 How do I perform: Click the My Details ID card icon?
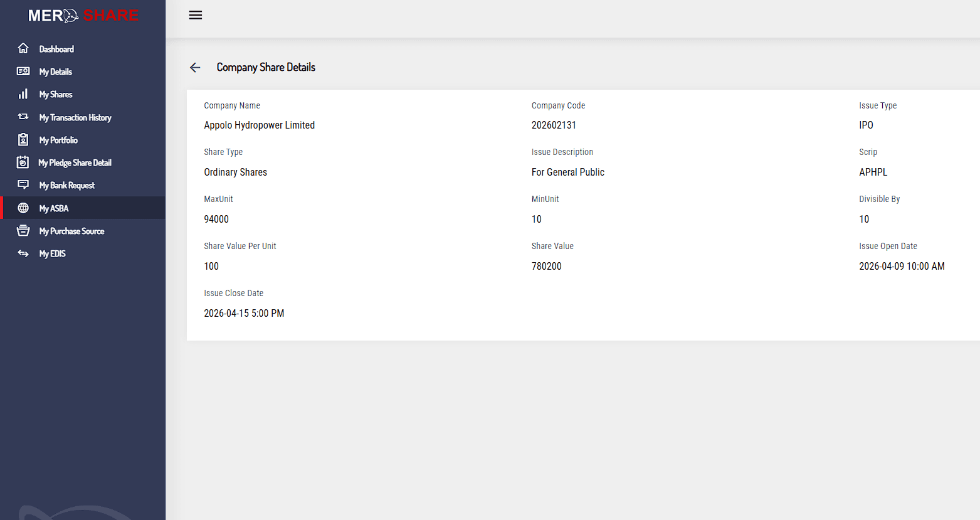pyautogui.click(x=23, y=72)
